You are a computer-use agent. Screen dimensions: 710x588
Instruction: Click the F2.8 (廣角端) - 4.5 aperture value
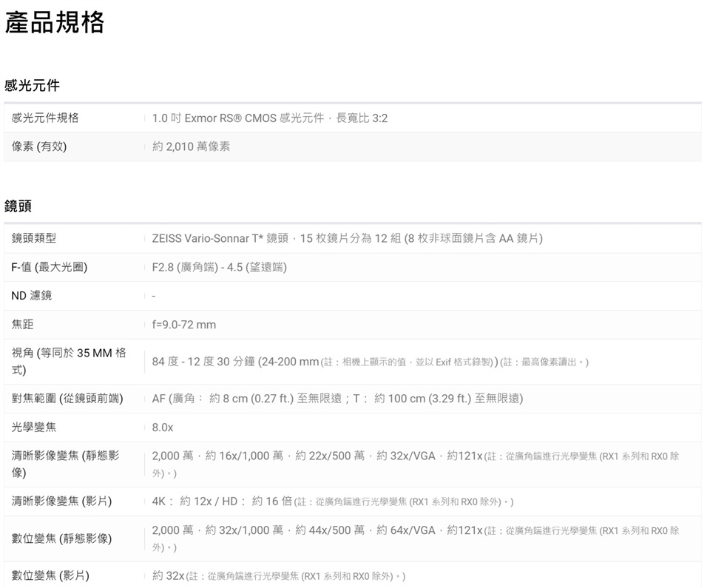pyautogui.click(x=219, y=267)
